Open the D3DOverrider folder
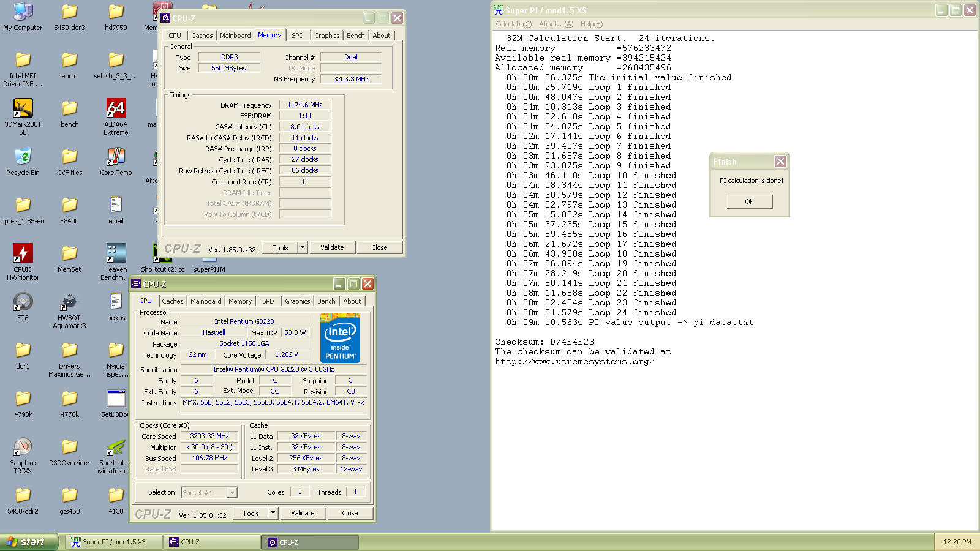This screenshot has height=551, width=980. point(69,452)
